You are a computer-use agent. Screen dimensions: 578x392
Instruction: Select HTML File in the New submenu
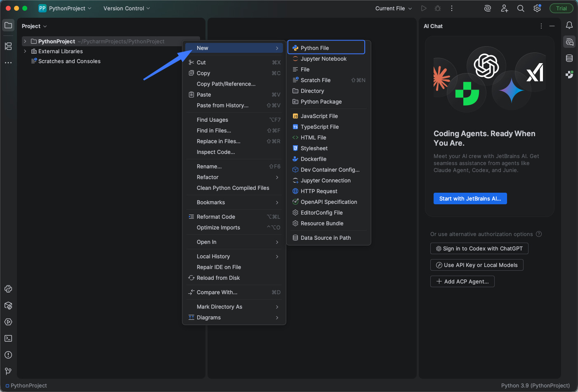click(x=328, y=137)
